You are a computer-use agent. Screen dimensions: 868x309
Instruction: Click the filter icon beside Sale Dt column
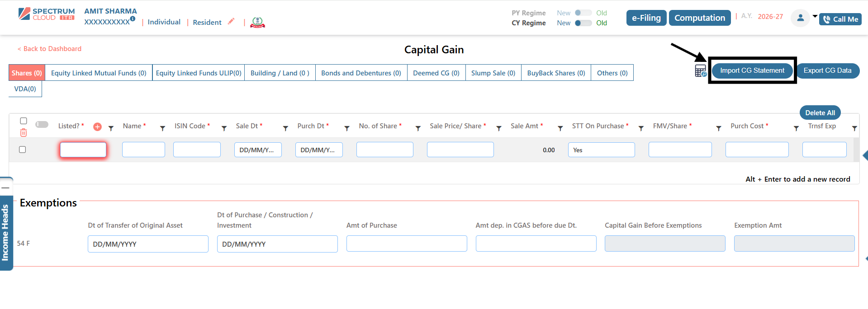coord(285,128)
